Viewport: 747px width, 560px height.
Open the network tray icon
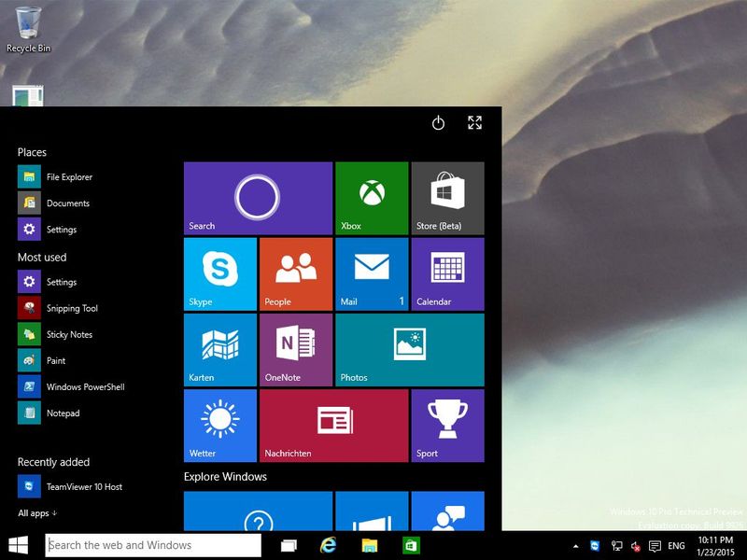point(616,546)
